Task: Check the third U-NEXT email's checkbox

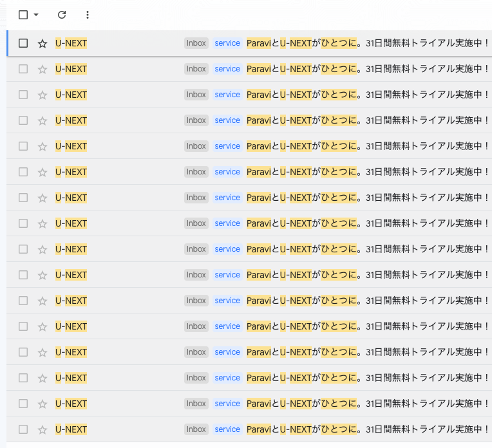Action: (23, 95)
